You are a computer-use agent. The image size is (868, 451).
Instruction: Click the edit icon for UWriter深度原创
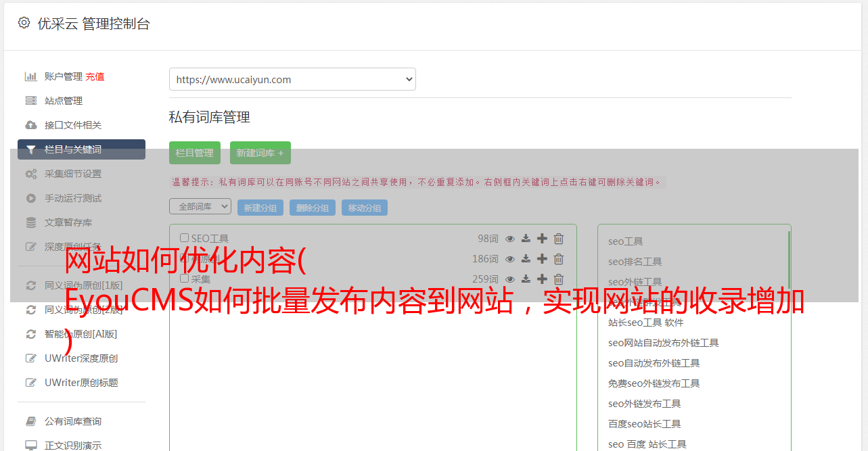[30, 358]
